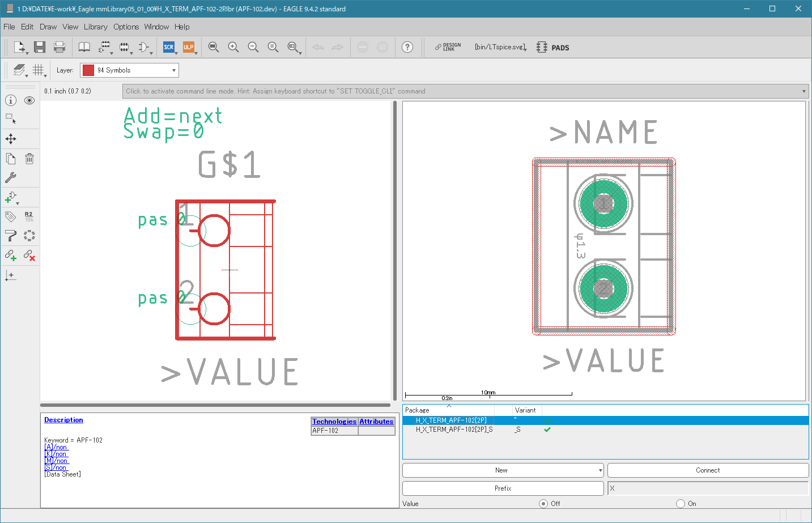The height and width of the screenshot is (523, 812).
Task: Click the Zoom to fit icon
Action: click(x=214, y=47)
